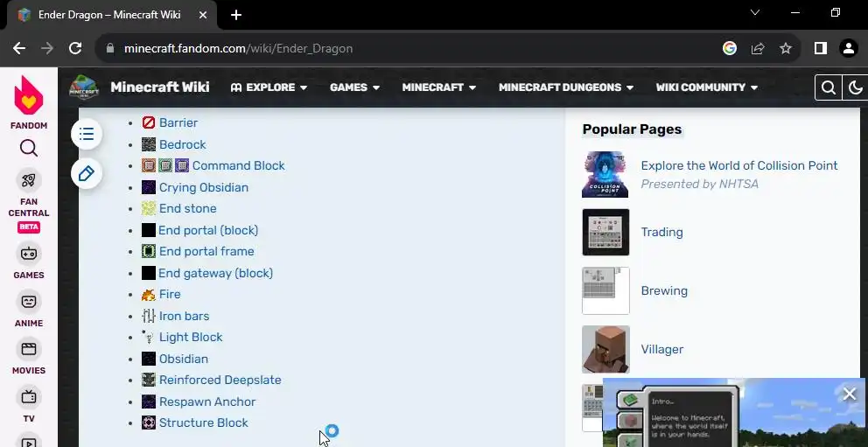The height and width of the screenshot is (447, 868).
Task: Open browser side panel icon
Action: pyautogui.click(x=821, y=49)
